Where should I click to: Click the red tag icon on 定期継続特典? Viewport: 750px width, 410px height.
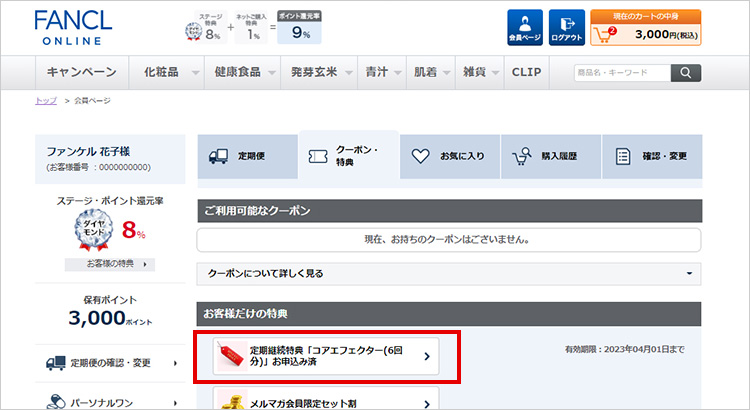pos(232,356)
